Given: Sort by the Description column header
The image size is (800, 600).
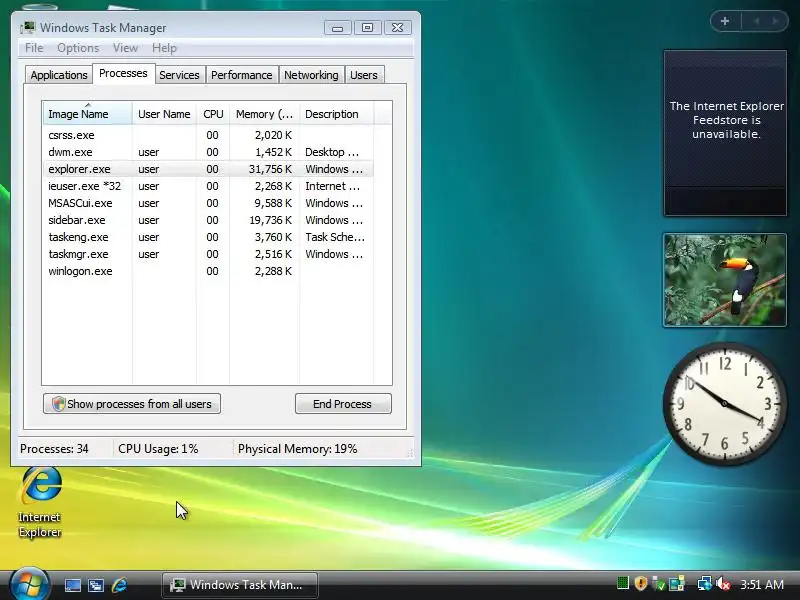Looking at the screenshot, I should 337,114.
